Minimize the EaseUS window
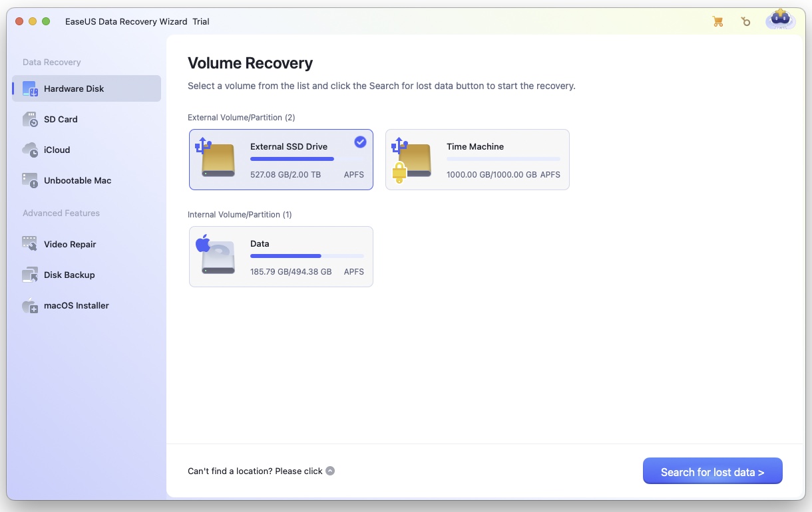812x512 pixels. pos(33,21)
